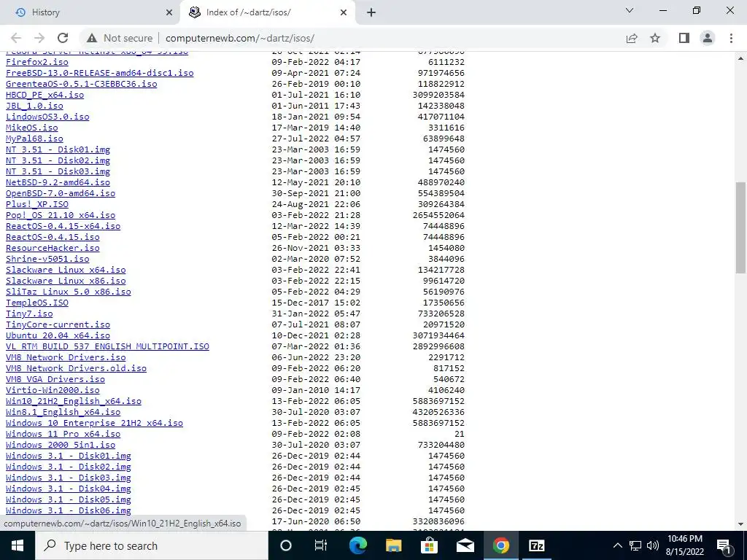Click scrollbar up arrow
Viewport: 747px width, 560px height.
click(741, 58)
